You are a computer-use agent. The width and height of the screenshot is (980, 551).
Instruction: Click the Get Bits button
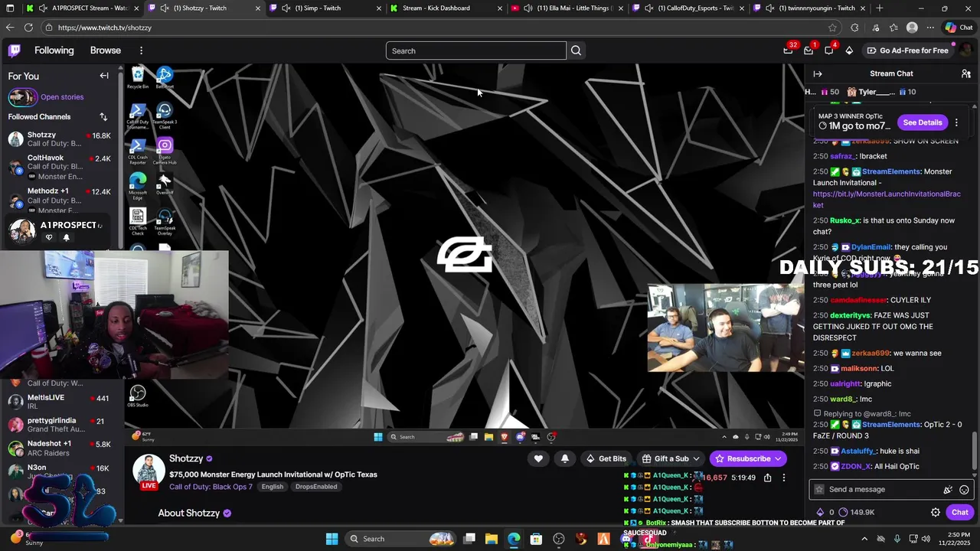[606, 458]
